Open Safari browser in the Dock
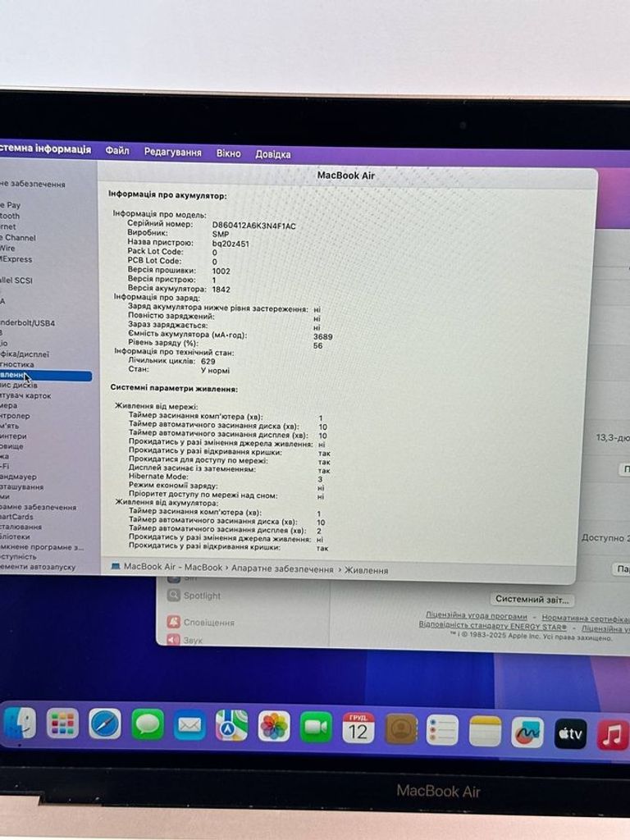 tap(104, 724)
